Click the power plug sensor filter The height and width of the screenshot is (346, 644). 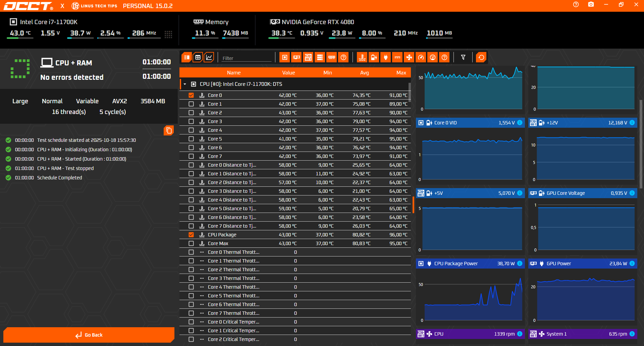(386, 57)
